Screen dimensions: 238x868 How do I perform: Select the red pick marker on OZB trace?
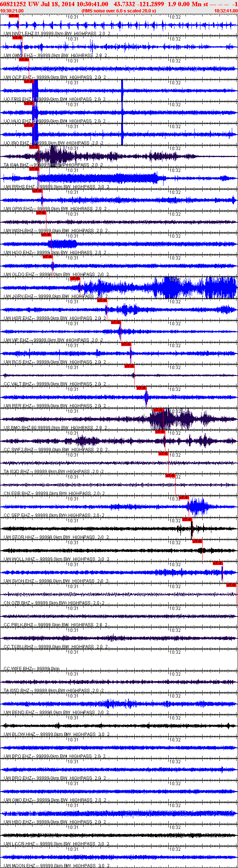coord(231,585)
